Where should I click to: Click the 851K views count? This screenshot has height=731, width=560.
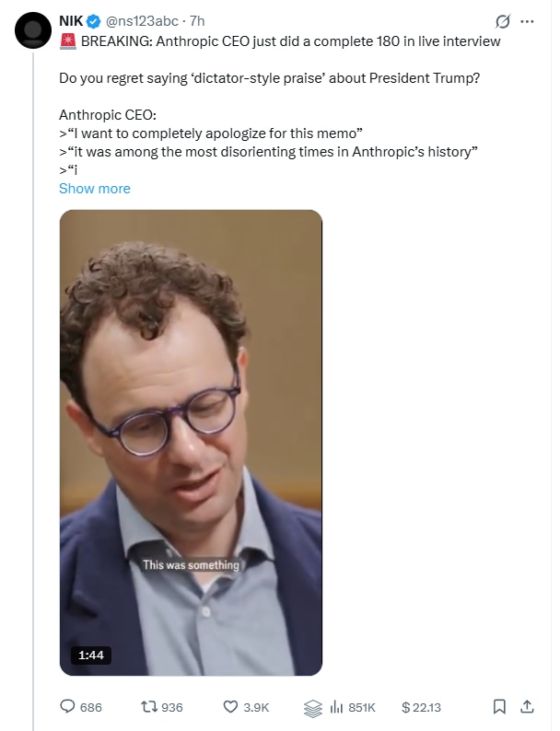point(361,707)
